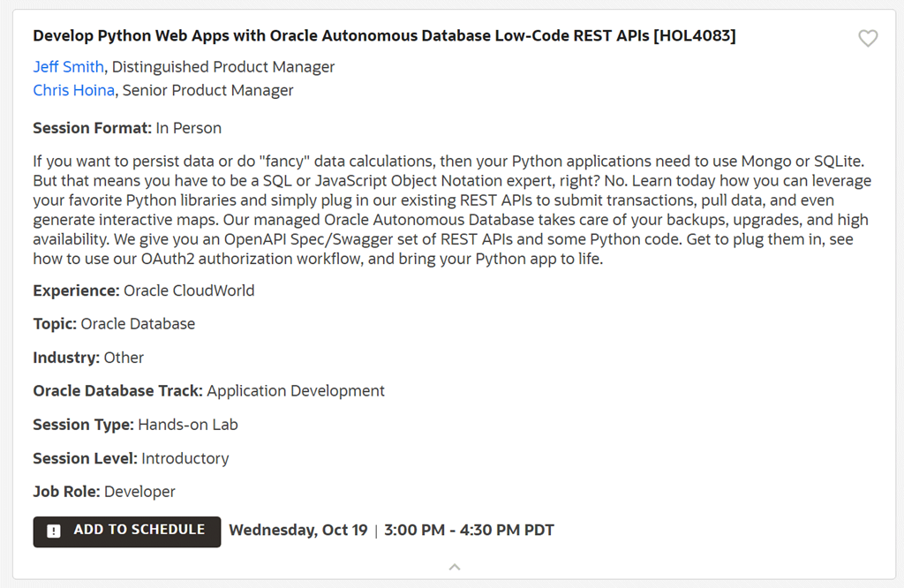904x588 pixels.
Task: Click the Wednesday, Oct 19 date text
Action: coord(298,531)
